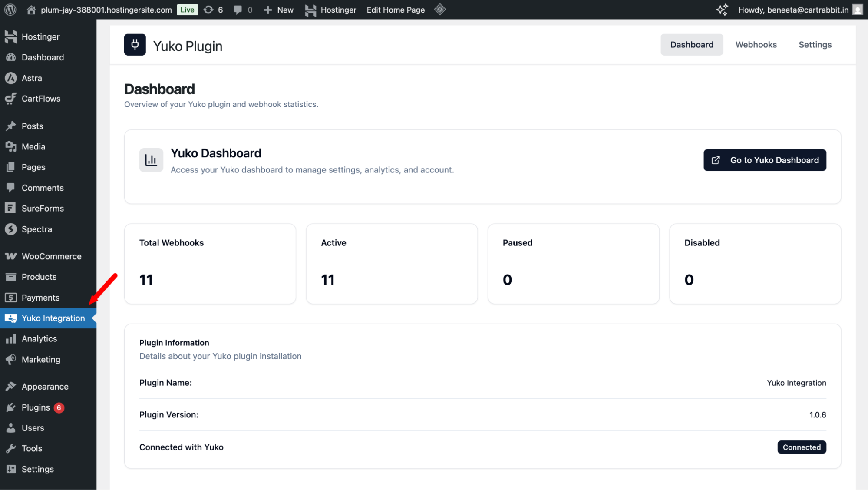The image size is (868, 490).
Task: Open the Settings tab in Yuko Plugin
Action: click(x=815, y=45)
